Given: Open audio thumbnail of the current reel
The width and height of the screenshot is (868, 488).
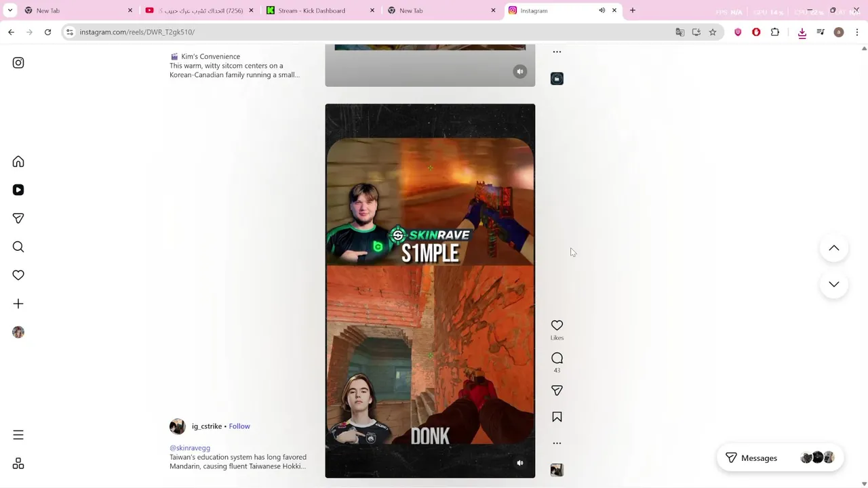Looking at the screenshot, I should pos(557,470).
